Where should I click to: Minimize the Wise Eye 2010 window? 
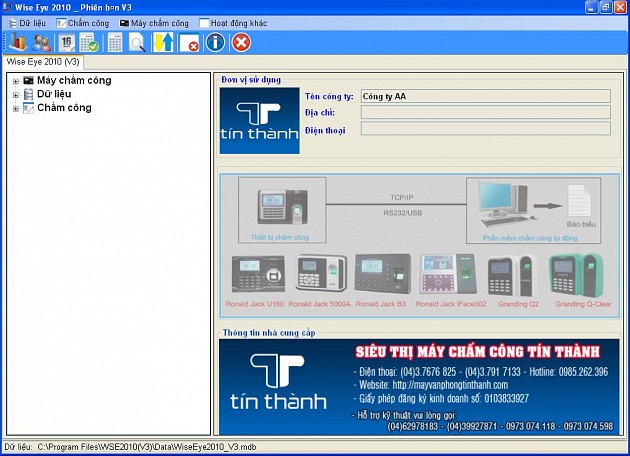pos(591,7)
